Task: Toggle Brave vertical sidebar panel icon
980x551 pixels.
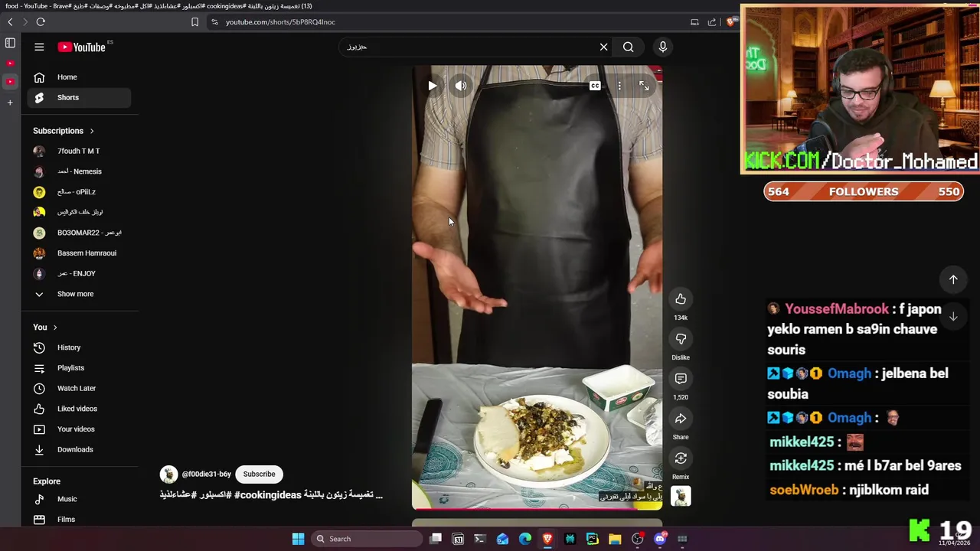Action: tap(10, 44)
